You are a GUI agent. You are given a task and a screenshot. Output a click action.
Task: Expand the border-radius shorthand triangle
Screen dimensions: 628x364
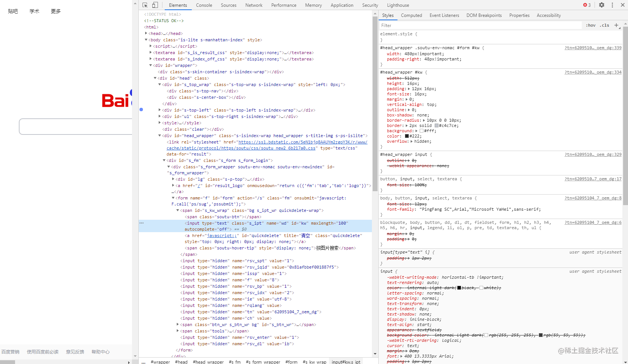(424, 121)
